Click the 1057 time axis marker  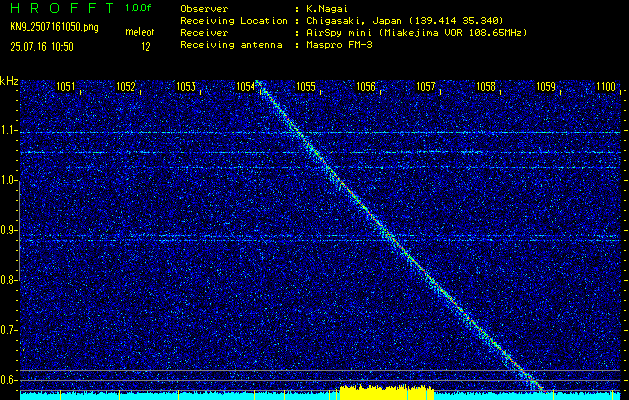click(426, 86)
